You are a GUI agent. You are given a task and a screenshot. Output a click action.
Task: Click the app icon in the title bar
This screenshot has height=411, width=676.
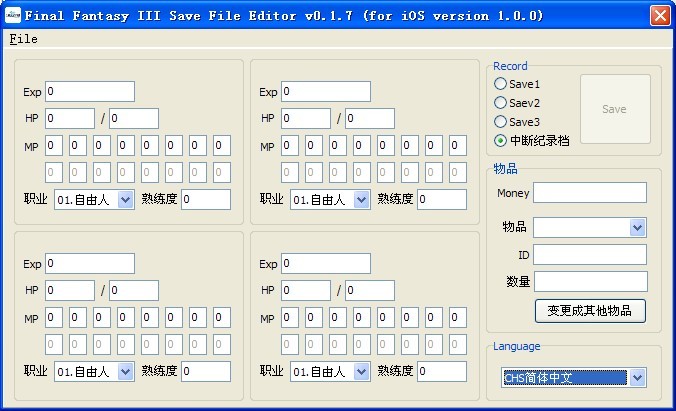coord(12,15)
